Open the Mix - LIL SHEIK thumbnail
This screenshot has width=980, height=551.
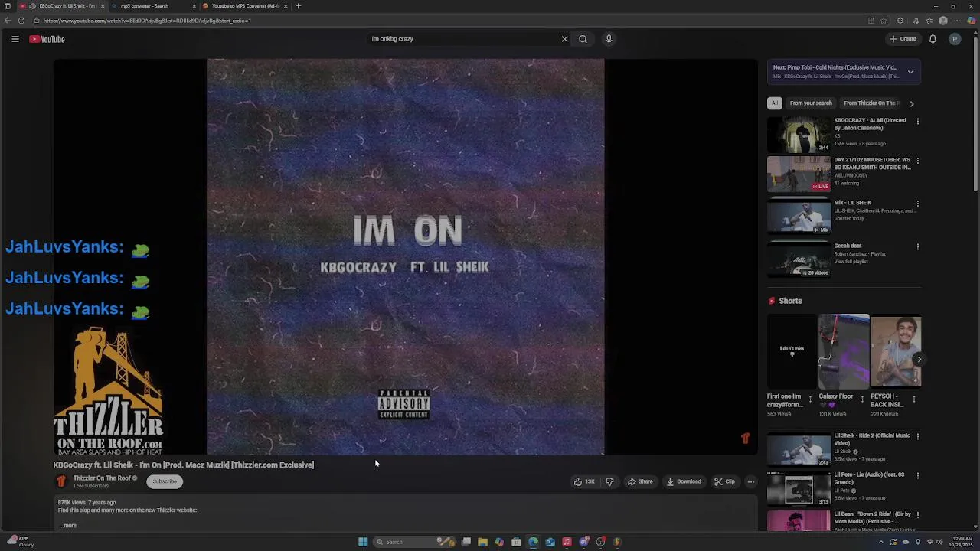[x=799, y=216]
